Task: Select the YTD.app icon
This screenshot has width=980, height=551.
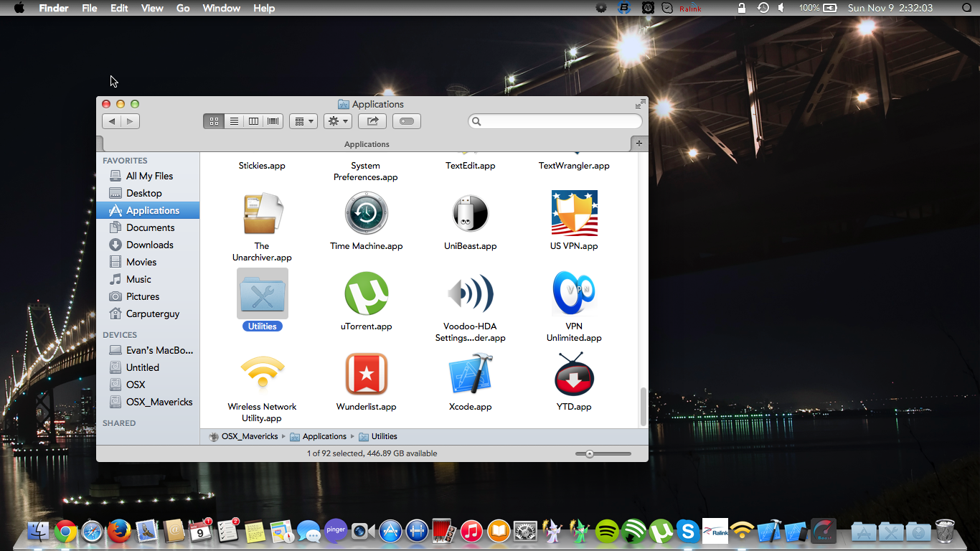Action: tap(574, 374)
